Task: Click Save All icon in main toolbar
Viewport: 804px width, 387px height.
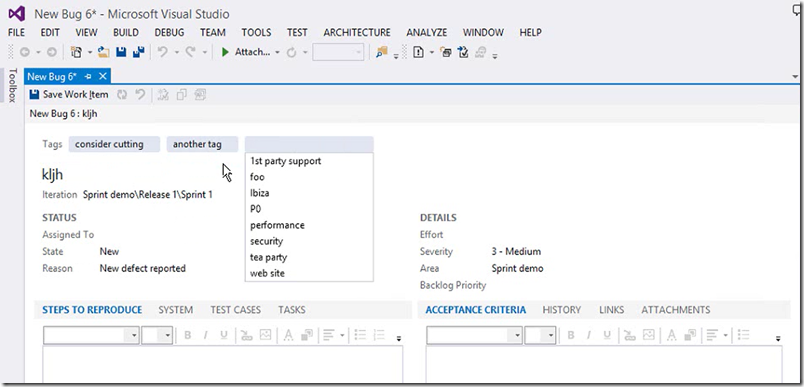Action: tap(138, 52)
